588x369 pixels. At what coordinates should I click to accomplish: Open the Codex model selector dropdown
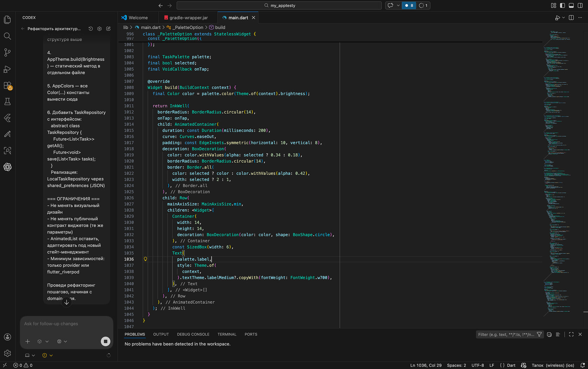point(43,341)
